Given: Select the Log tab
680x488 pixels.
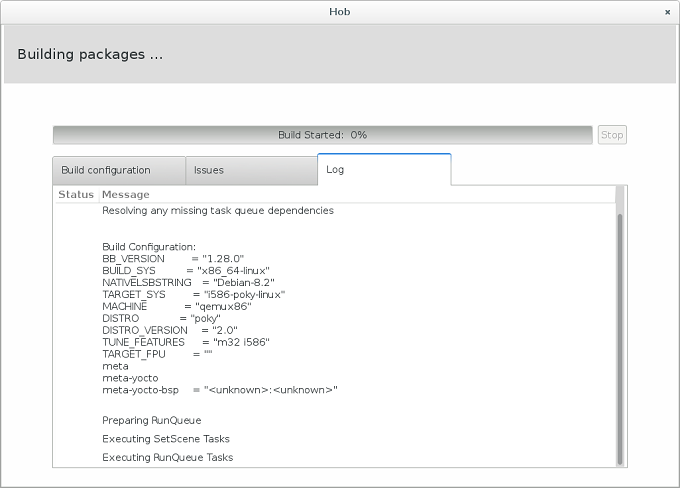Looking at the screenshot, I should [x=384, y=170].
